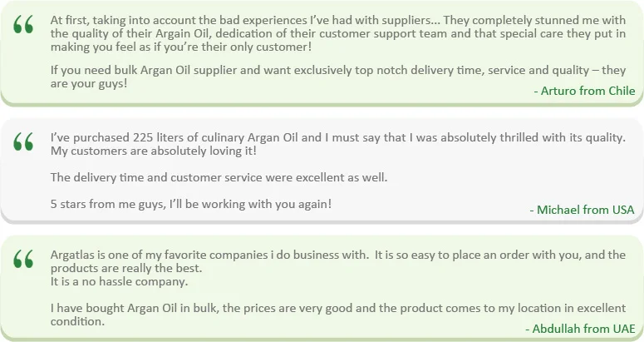
Task: Click the paragraph starting 'If you need bulk Argan Oil supplier'
Action: (332, 77)
